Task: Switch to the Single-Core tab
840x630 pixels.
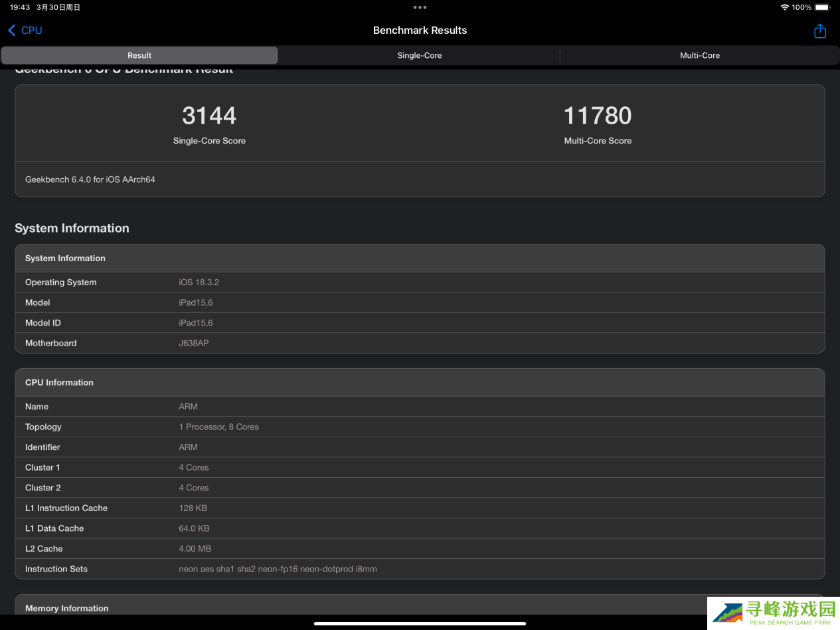Action: pos(420,55)
